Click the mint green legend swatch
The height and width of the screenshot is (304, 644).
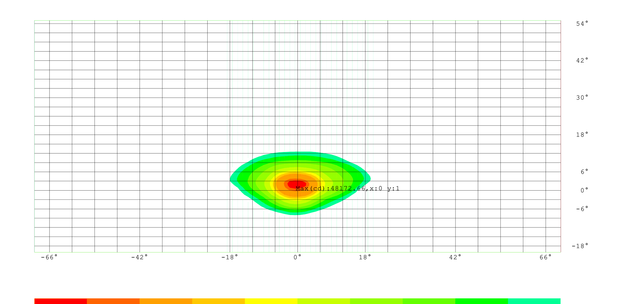point(534,301)
